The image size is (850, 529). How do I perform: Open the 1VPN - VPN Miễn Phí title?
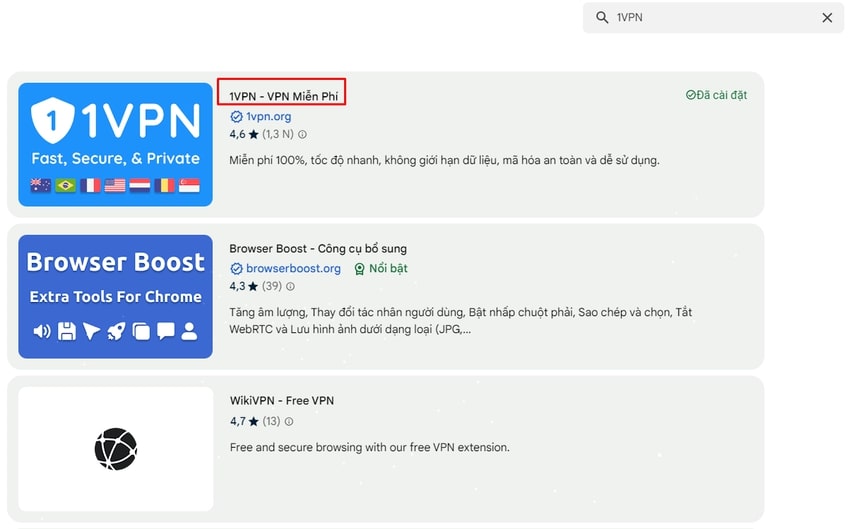(281, 96)
